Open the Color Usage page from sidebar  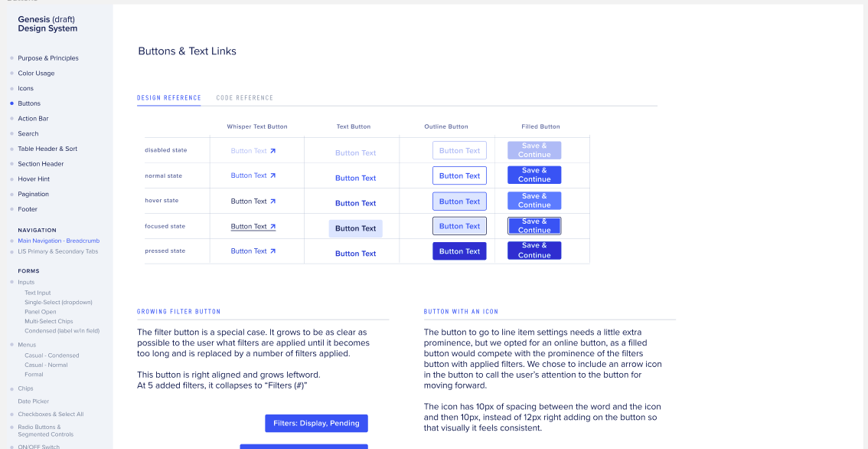(36, 74)
